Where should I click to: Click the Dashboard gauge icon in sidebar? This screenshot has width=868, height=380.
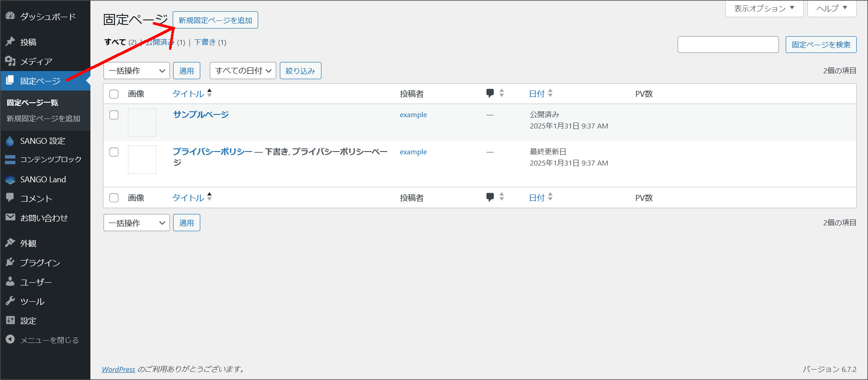(x=10, y=16)
